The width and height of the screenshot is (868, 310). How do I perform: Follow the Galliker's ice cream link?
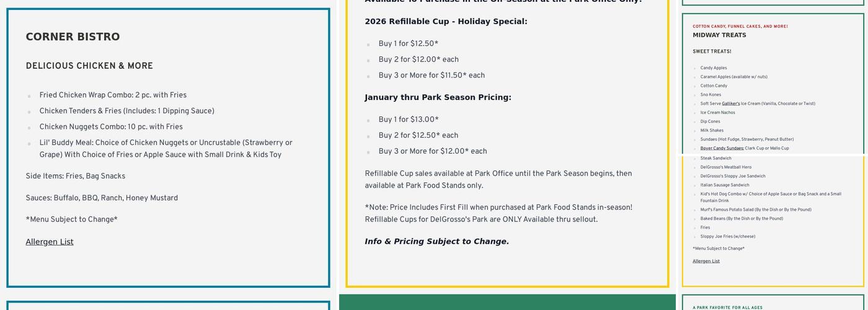click(x=730, y=104)
